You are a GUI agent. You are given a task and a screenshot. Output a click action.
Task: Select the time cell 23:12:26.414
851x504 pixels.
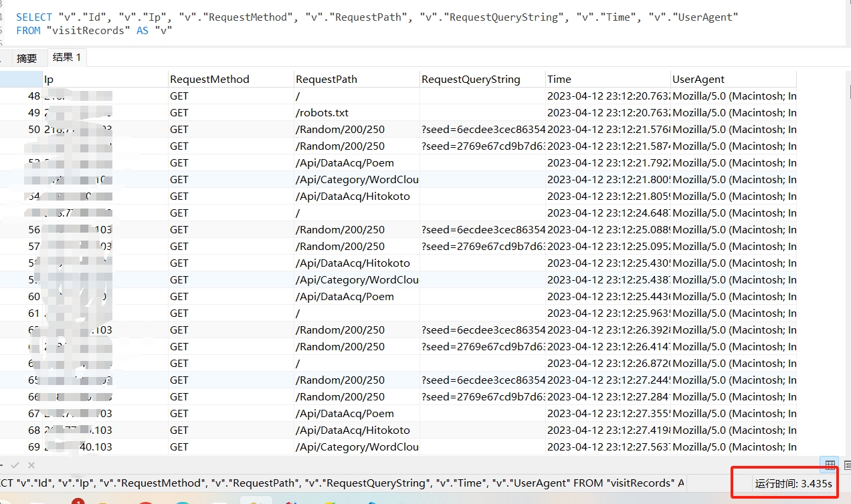click(608, 346)
